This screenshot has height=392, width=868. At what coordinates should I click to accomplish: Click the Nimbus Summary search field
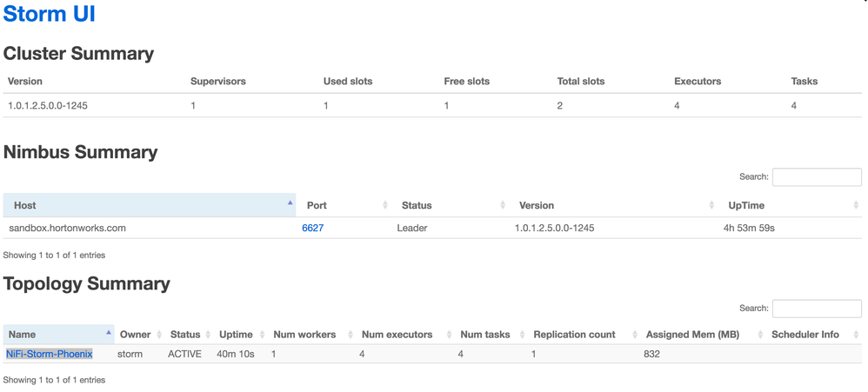click(x=816, y=176)
